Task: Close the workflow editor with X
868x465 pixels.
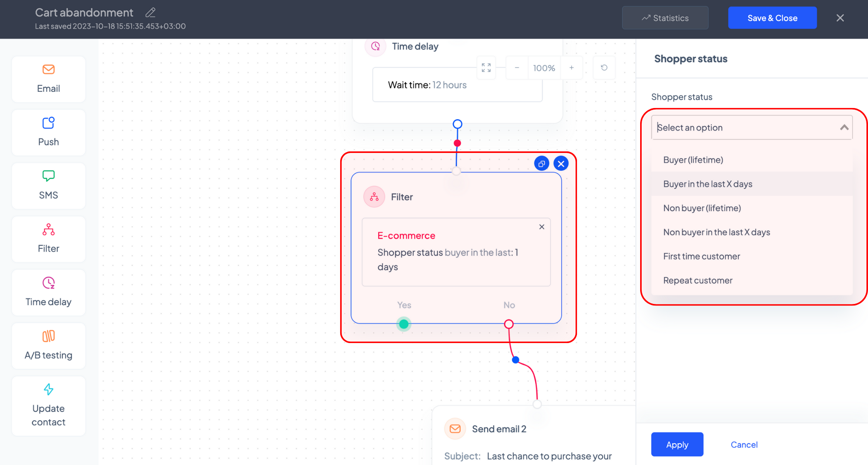Action: pyautogui.click(x=840, y=18)
